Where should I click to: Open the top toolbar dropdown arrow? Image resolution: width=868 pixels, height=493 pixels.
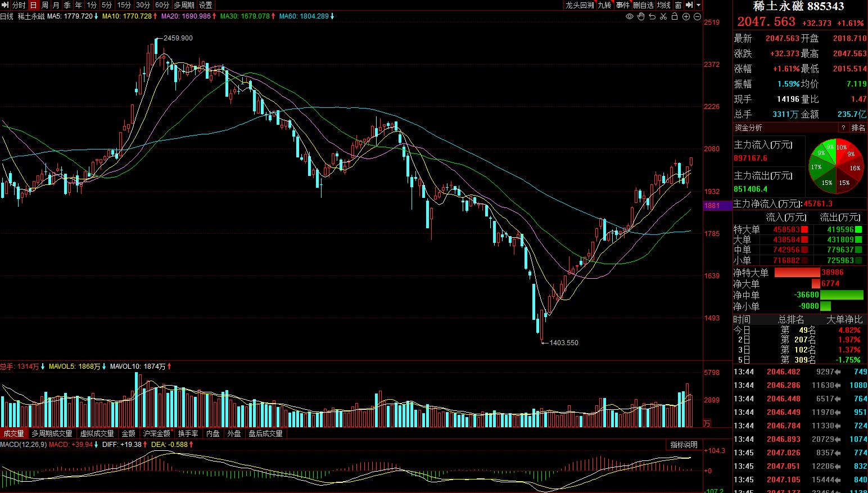699,5
